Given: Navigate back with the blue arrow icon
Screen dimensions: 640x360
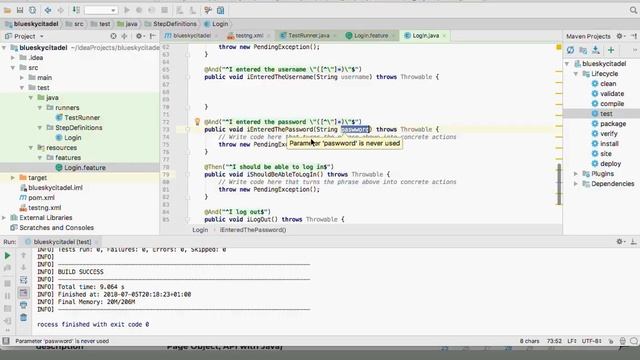Looking at the screenshot, I should coord(48,10).
